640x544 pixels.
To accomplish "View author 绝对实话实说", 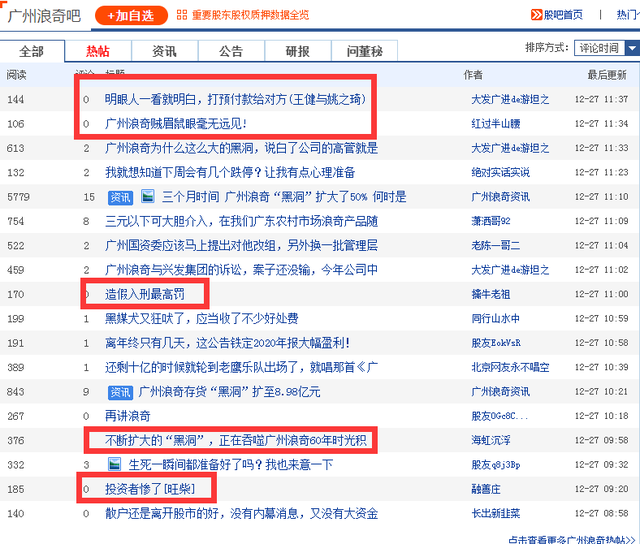I will pyautogui.click(x=500, y=173).
